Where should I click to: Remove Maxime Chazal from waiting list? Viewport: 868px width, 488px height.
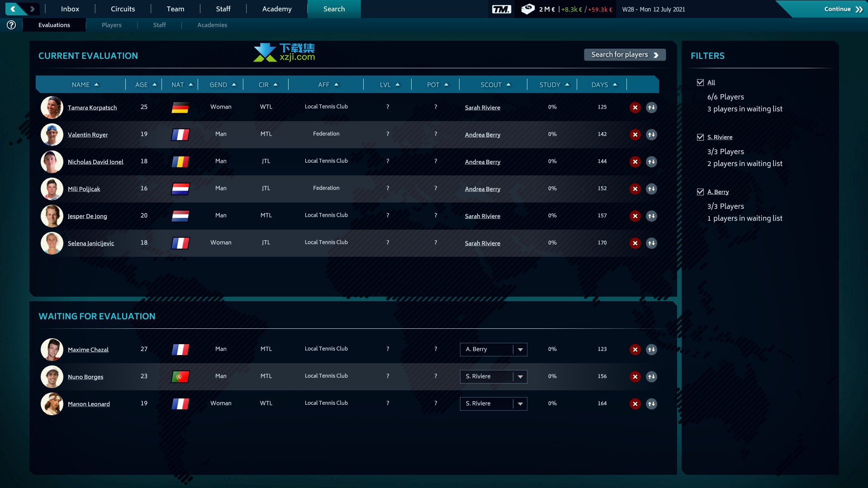click(x=635, y=349)
